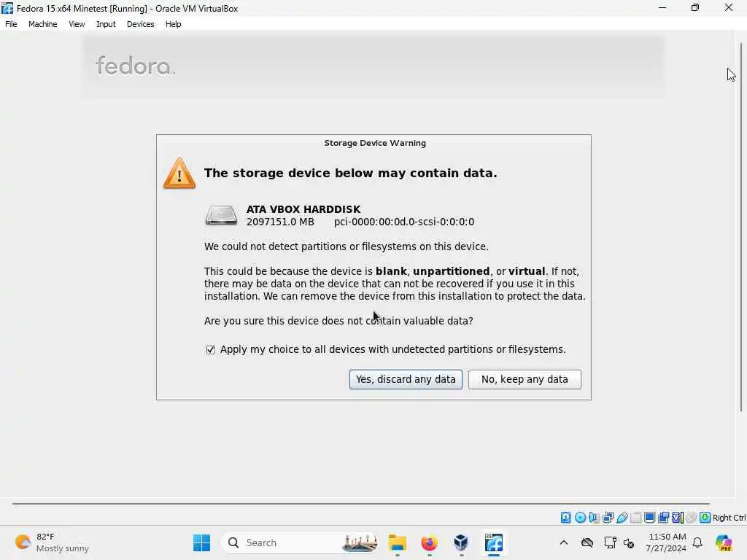Open the weather widget on taskbar
The image size is (747, 560).
[52, 542]
